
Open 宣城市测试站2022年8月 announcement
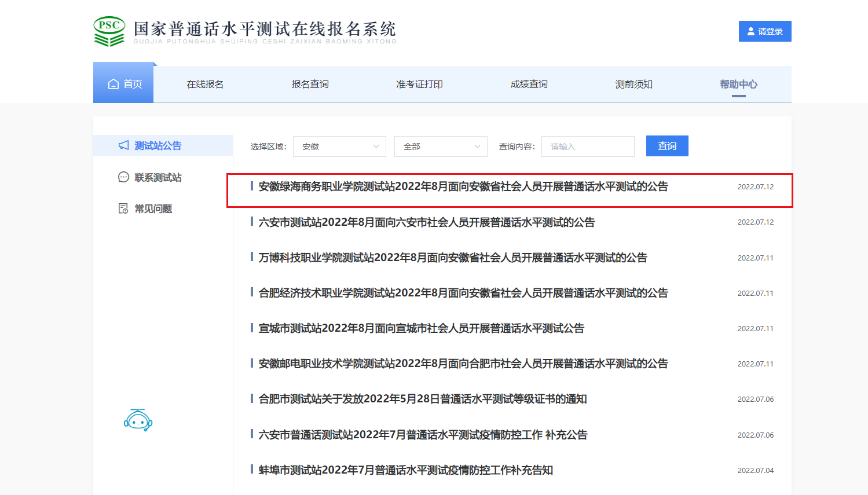coord(422,328)
